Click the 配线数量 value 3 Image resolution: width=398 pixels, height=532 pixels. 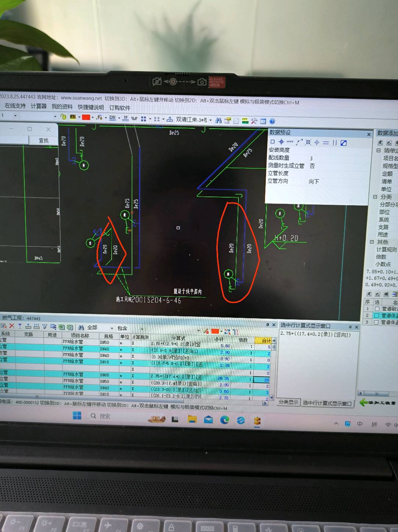tap(311, 158)
